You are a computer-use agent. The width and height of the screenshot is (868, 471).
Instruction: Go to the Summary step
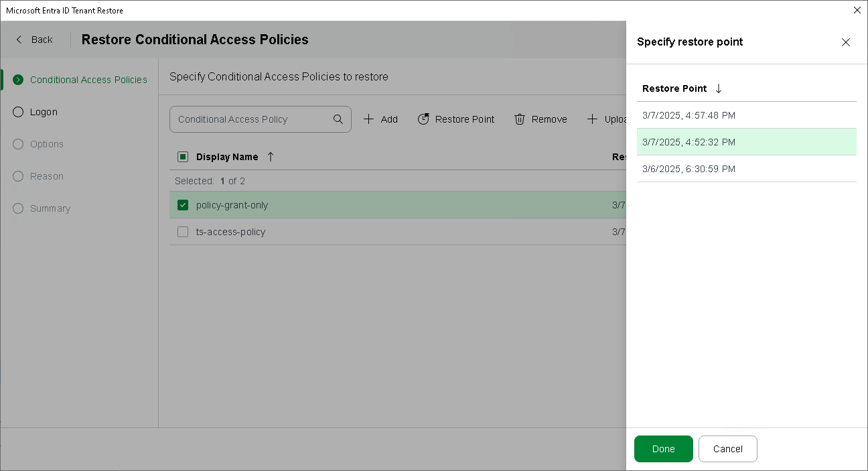[50, 208]
